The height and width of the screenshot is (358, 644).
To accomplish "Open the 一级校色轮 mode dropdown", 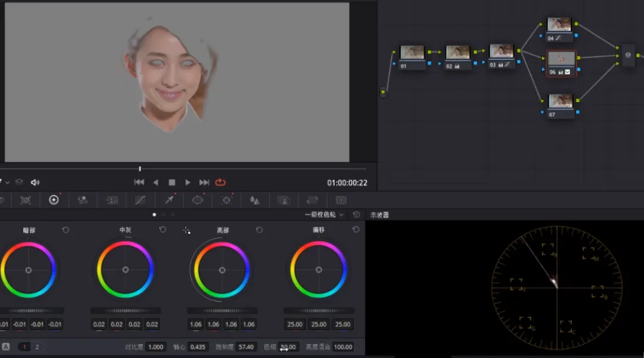I will click(x=324, y=215).
